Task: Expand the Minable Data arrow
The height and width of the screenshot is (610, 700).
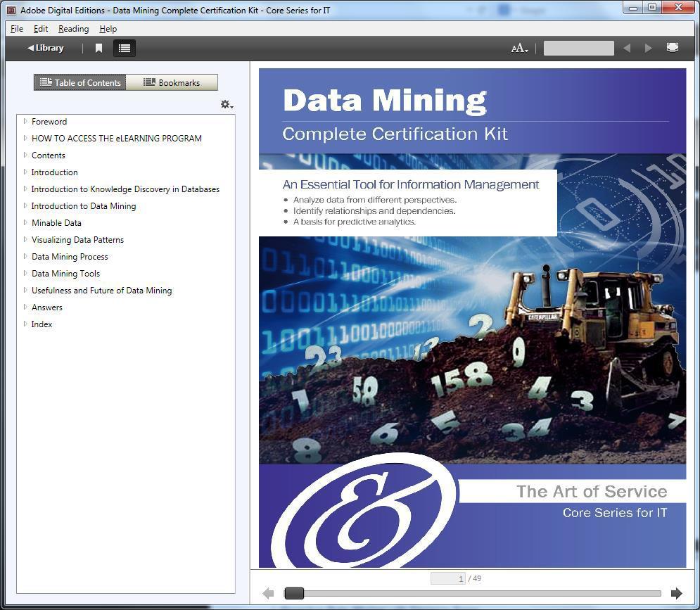Action: [x=25, y=222]
